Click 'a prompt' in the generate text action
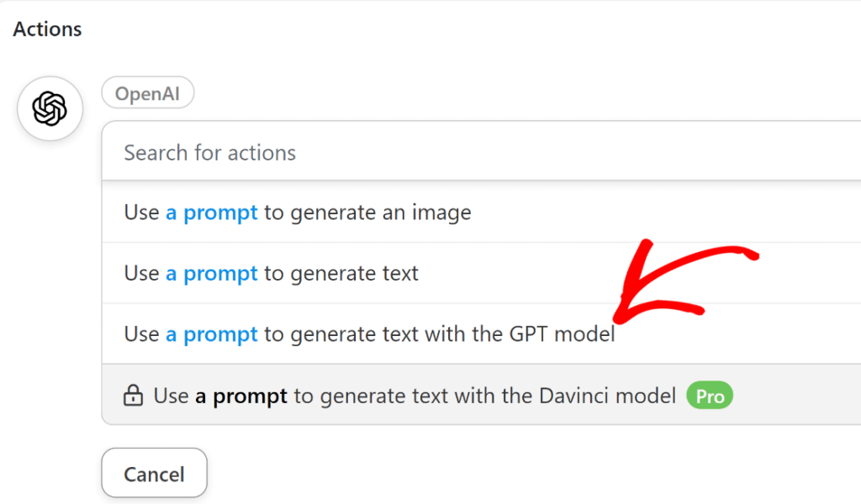Image resolution: width=861 pixels, height=504 pixels. 211,273
